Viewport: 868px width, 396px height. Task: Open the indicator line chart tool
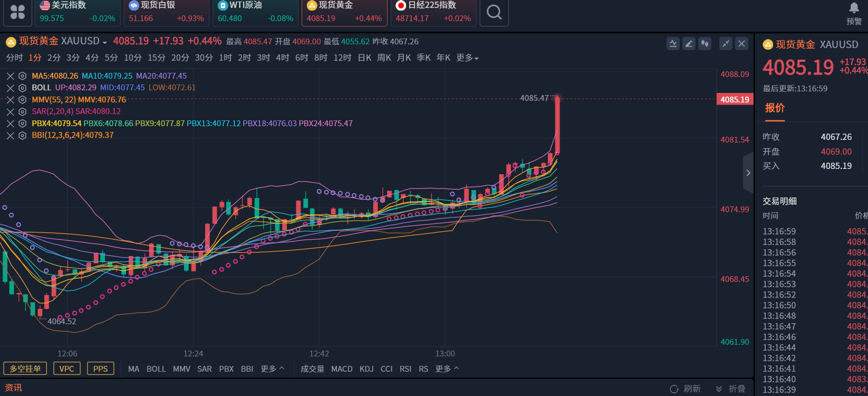point(673,44)
